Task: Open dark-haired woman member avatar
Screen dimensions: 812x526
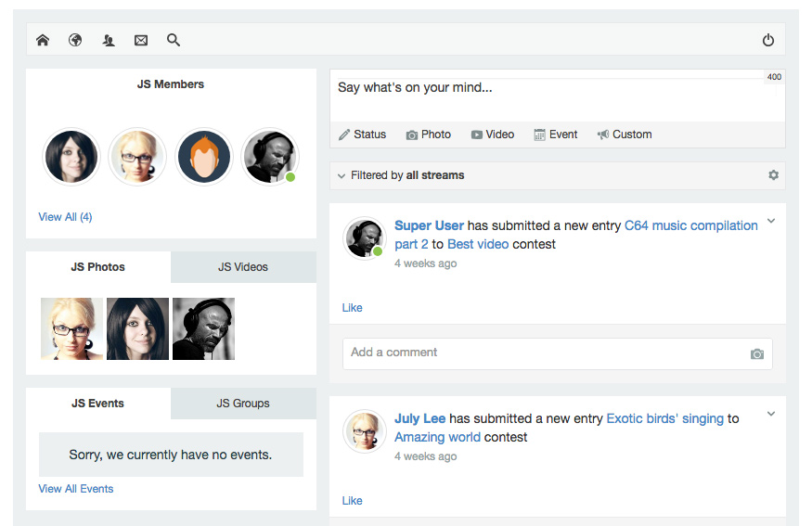Action: (x=71, y=157)
